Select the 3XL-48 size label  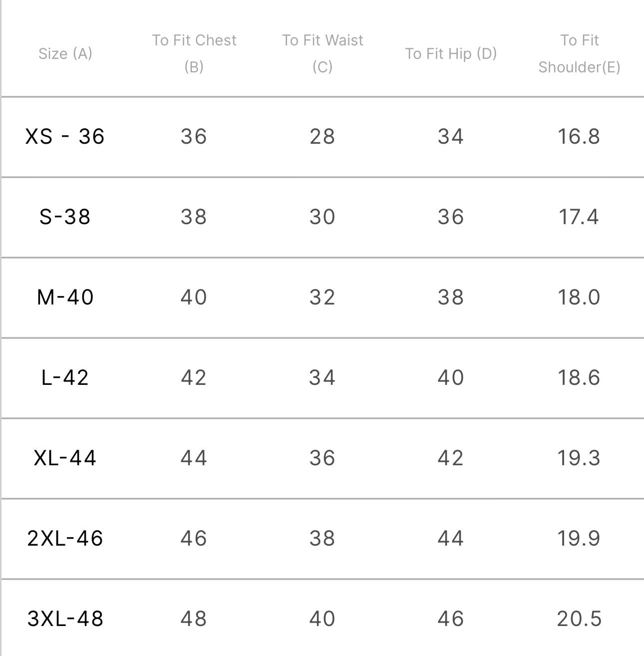tap(65, 619)
